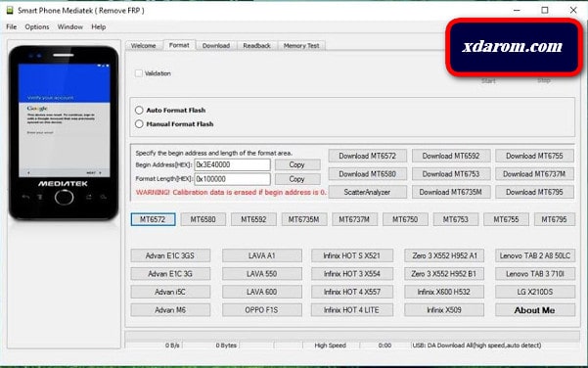Image resolution: width=588 pixels, height=368 pixels.
Task: Select the MT6735M chipset button
Action: coord(303,219)
